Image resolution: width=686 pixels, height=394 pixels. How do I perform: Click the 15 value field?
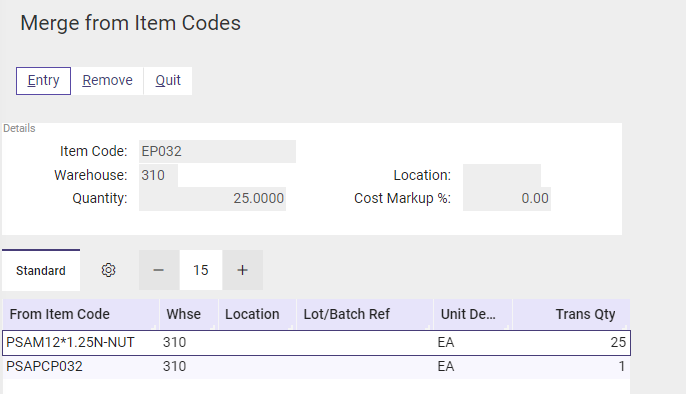(x=201, y=270)
